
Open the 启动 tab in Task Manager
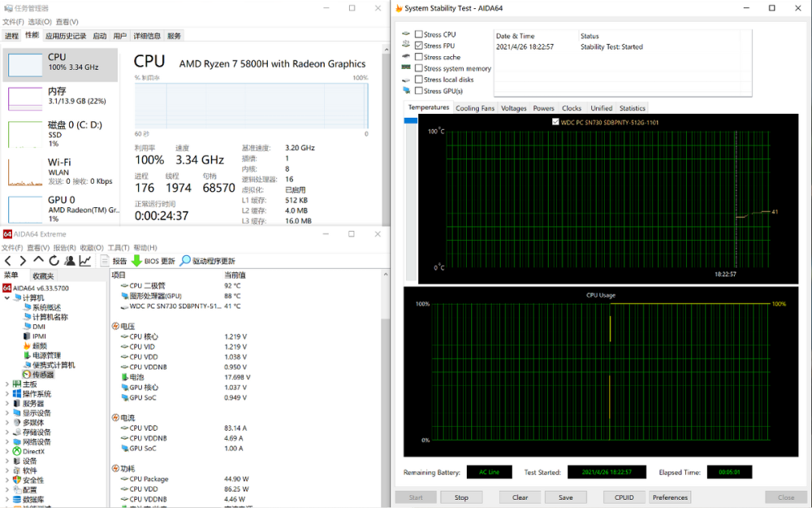[x=99, y=36]
